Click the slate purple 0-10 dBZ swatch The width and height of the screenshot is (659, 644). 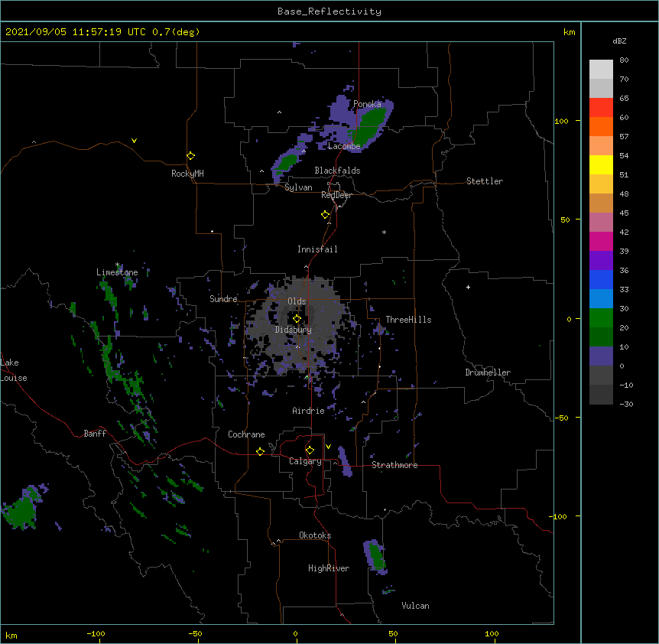[x=601, y=356]
